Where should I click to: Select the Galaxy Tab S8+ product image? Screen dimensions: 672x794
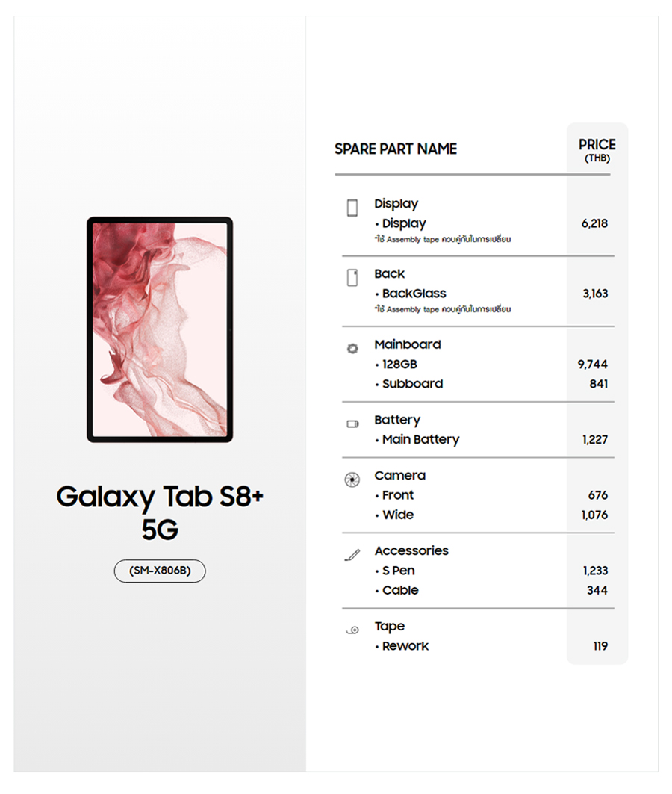[x=160, y=329]
